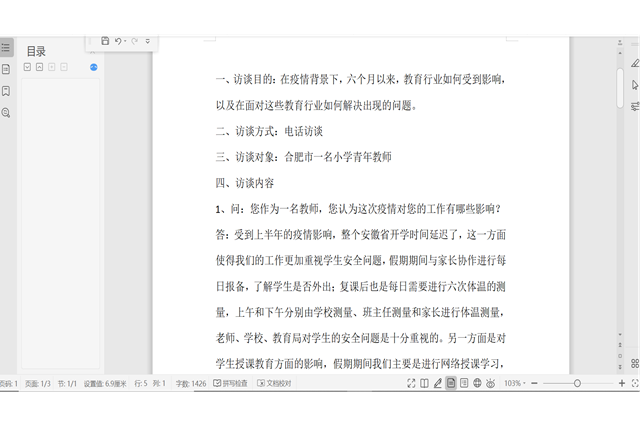Click the Save icon in quick toolbar

105,41
